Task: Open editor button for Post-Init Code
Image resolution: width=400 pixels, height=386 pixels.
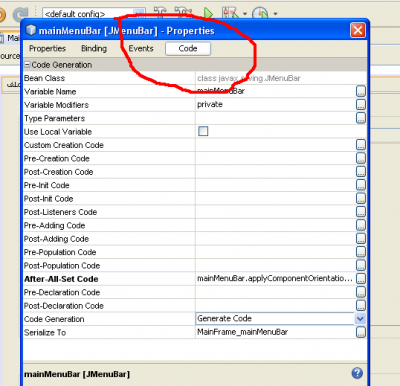Action: click(361, 198)
